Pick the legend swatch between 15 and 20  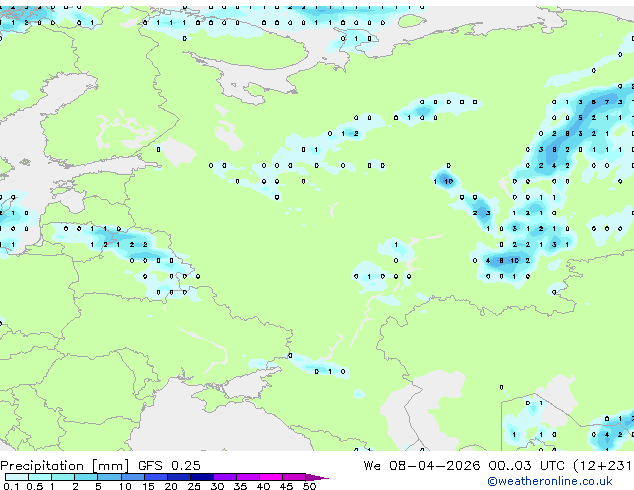coord(155,477)
